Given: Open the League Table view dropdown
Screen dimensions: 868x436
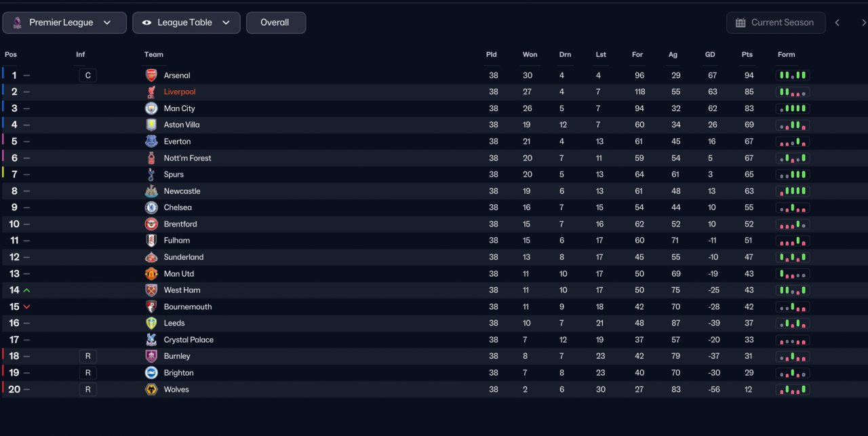Looking at the screenshot, I should coord(186,22).
